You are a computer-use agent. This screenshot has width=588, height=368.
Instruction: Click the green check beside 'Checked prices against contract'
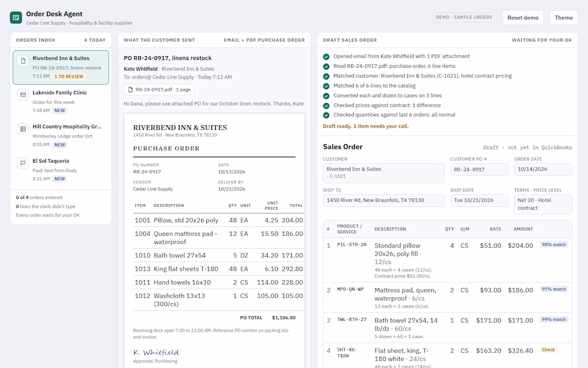pos(326,105)
